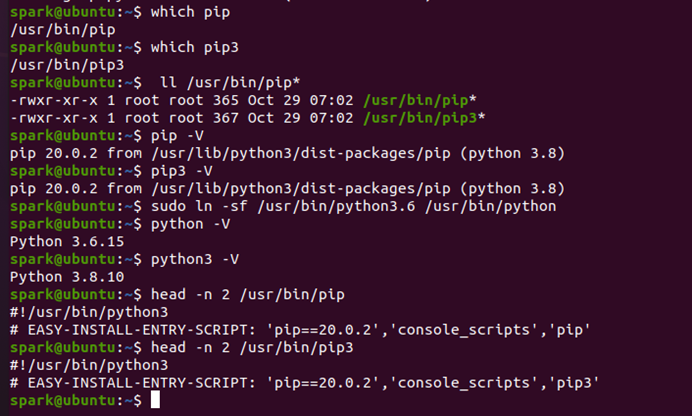Click the 'python3 -V' command text
The height and width of the screenshot is (416, 692).
coord(195,259)
